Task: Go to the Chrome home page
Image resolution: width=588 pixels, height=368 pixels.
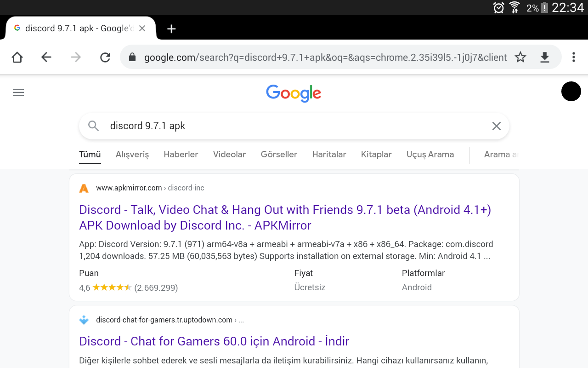Action: [17, 57]
